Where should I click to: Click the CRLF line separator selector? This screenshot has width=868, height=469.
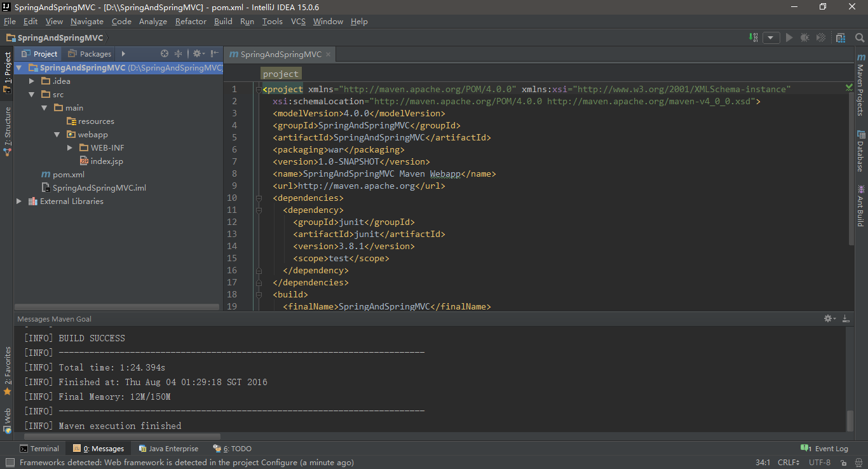(789, 463)
